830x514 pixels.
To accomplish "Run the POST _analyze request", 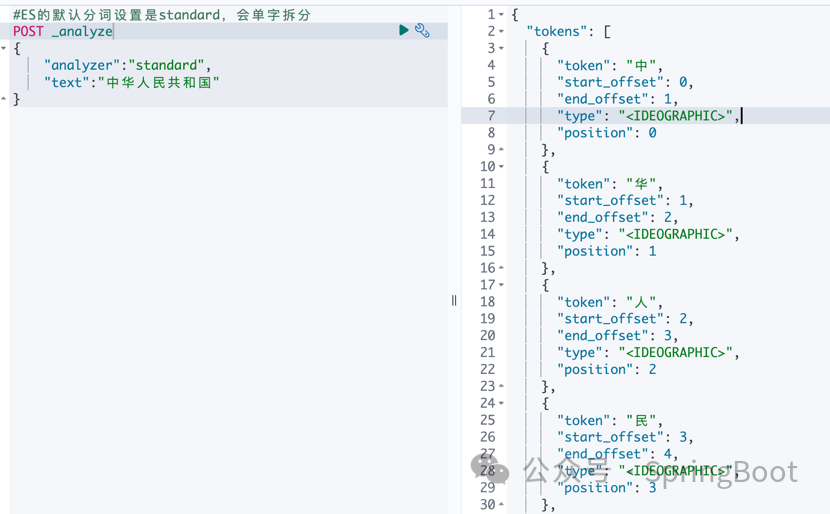I will [403, 30].
